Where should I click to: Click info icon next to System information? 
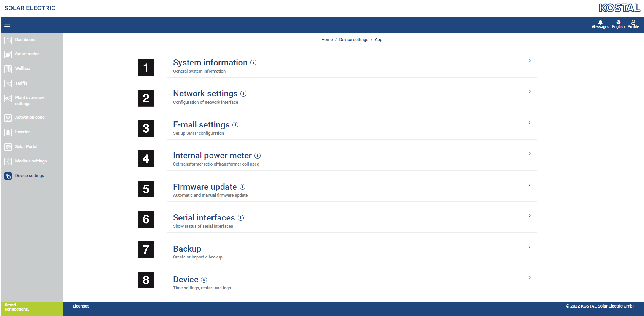(253, 62)
